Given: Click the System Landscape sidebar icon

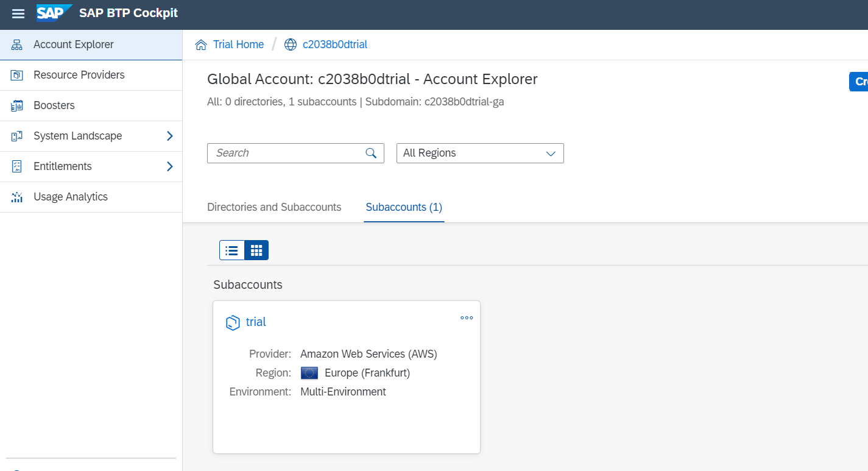Looking at the screenshot, I should click(16, 136).
